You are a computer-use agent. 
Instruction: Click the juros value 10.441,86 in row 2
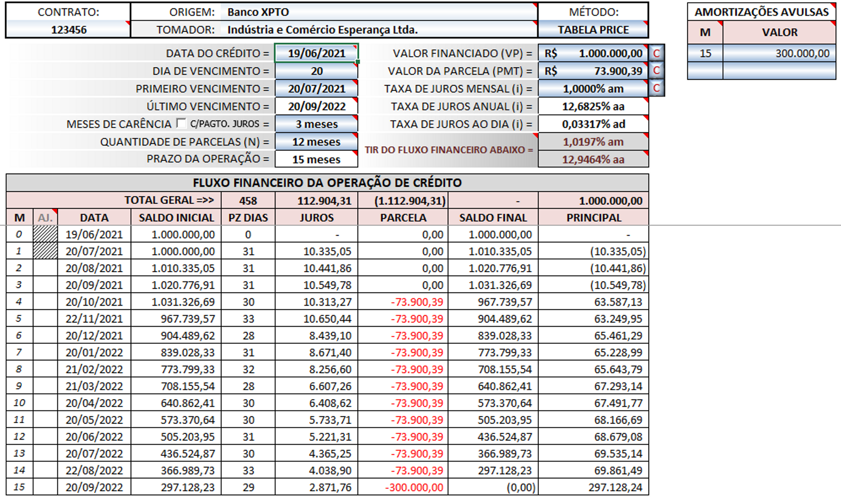317,268
